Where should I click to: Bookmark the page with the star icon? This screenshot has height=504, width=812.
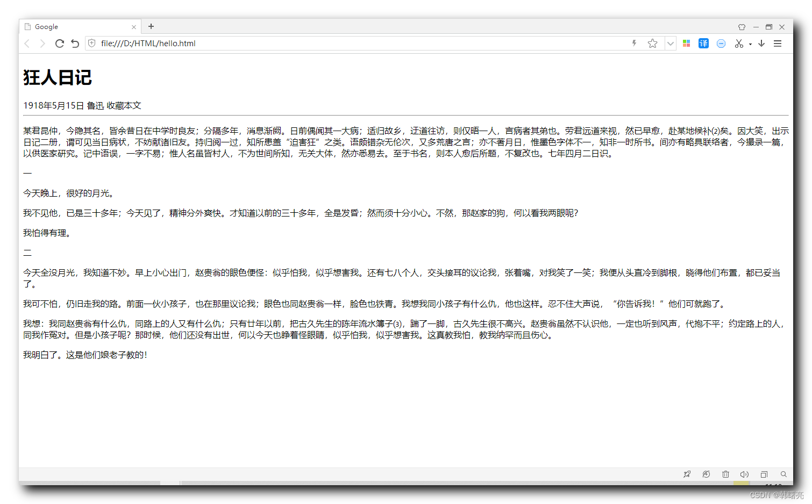653,44
